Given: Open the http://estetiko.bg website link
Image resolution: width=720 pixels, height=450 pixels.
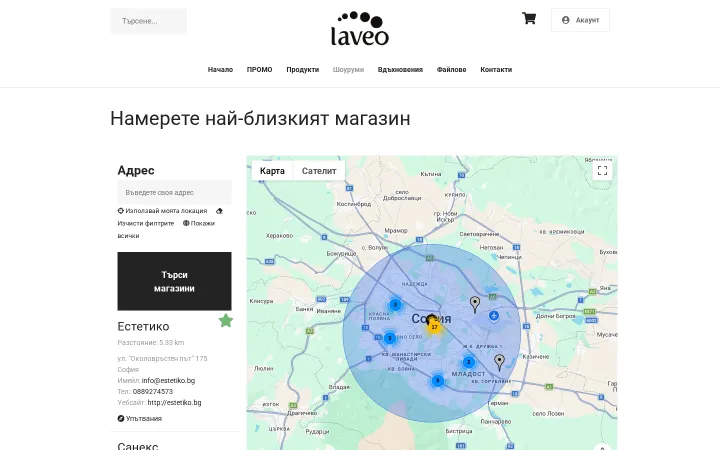Looking at the screenshot, I should (174, 403).
